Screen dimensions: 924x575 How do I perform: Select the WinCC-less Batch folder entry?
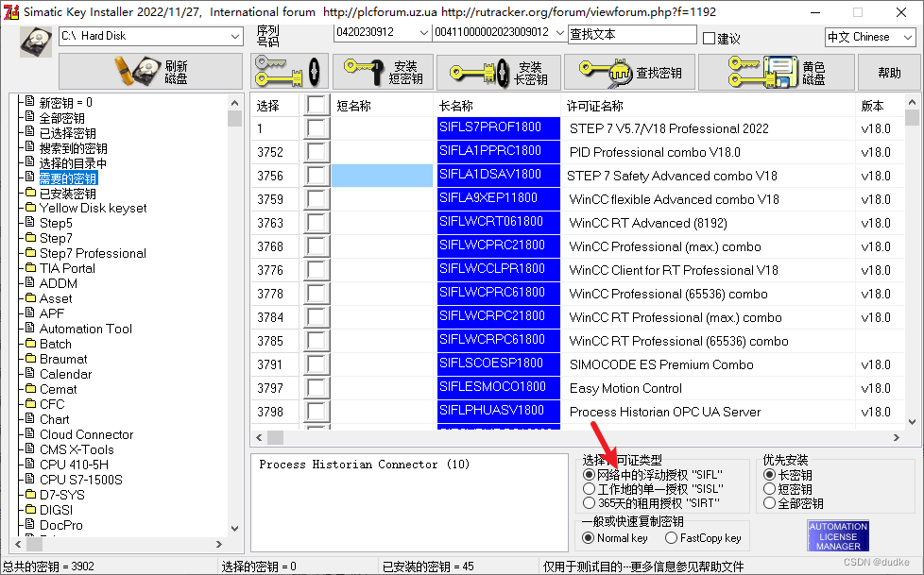pos(56,344)
